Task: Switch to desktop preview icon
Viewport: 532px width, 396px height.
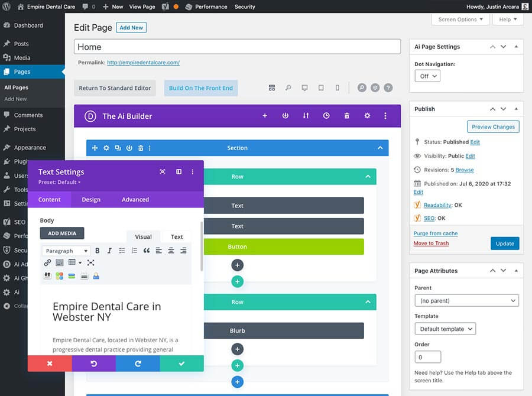Action: point(304,88)
